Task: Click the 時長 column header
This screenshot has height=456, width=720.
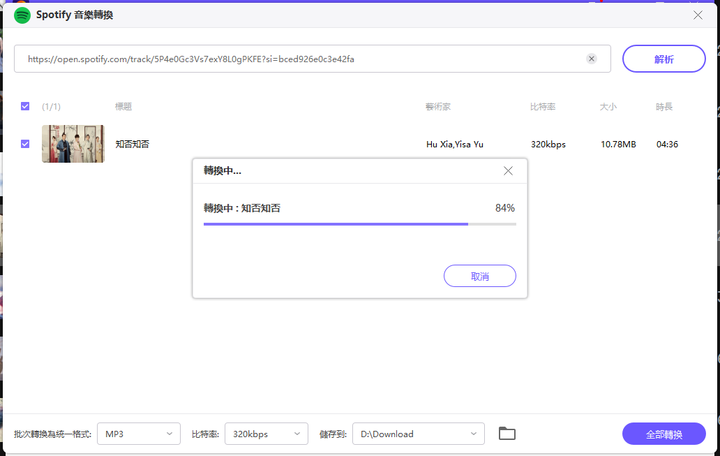Action: click(664, 107)
